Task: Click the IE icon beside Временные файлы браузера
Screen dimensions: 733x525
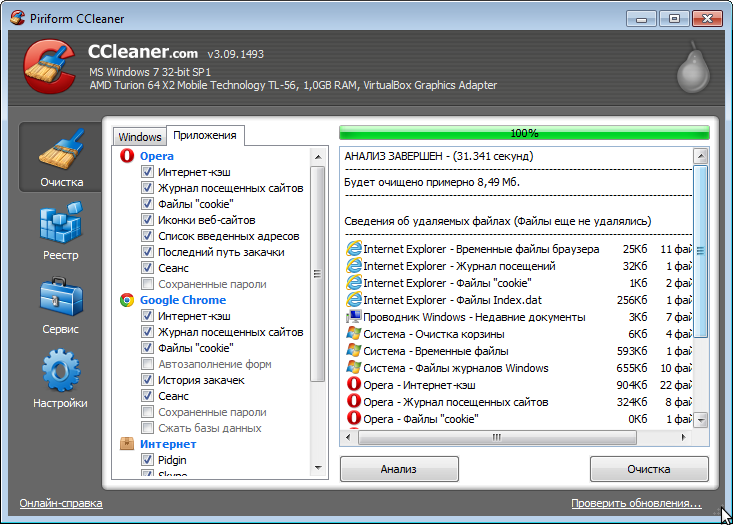Action: coord(354,249)
